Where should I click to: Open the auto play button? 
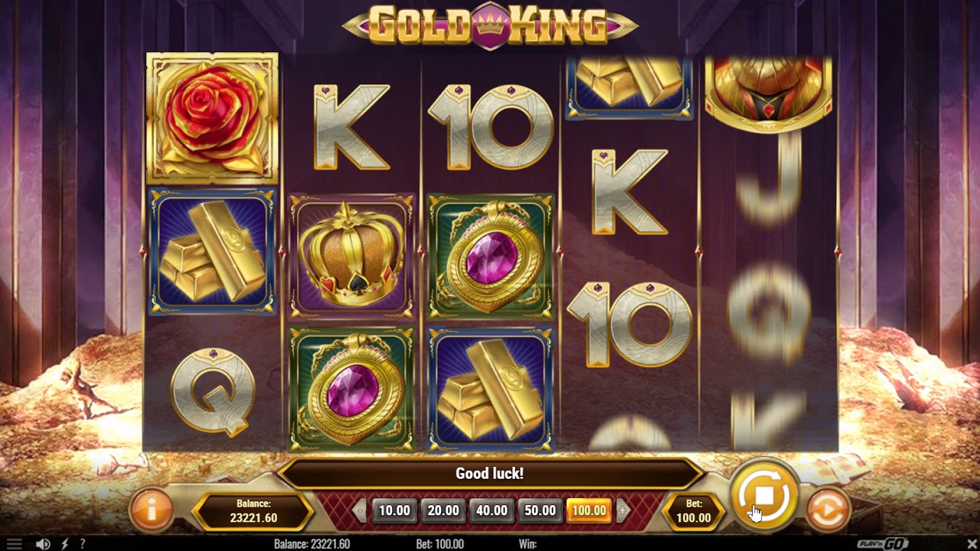point(828,510)
